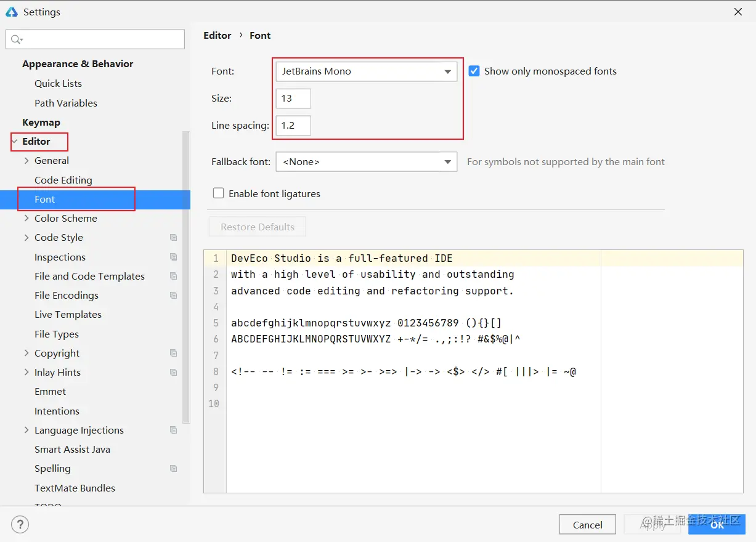Click the project-level icon beside Language Injections
Viewport: 756px width, 542px height.
point(174,430)
